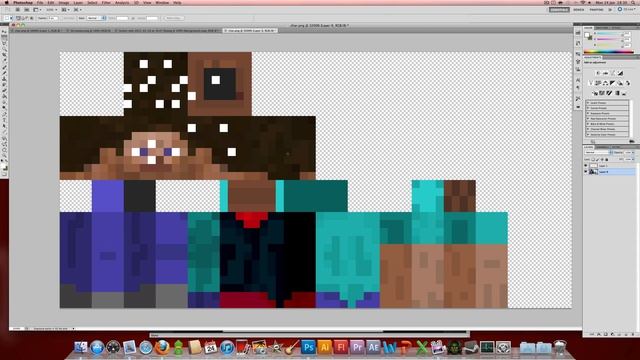Click the color spectrum ramp in Color panel
Viewport: 640px width, 360px height.
(609, 52)
